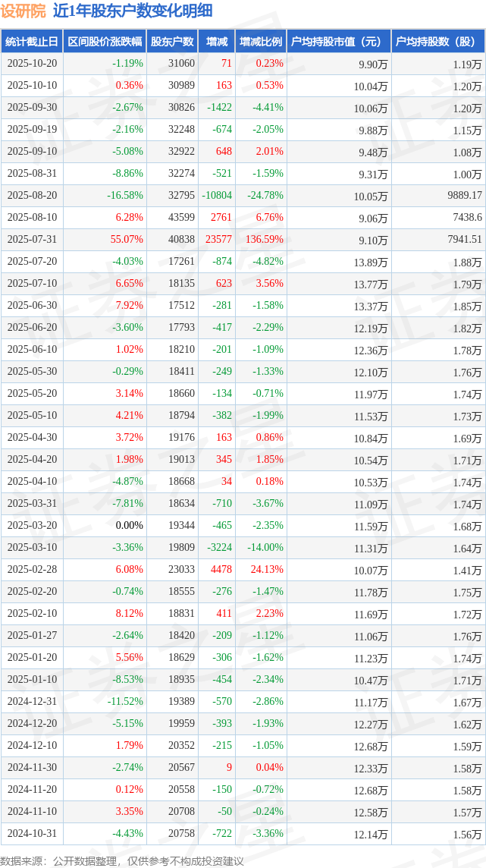Click the 设研院 stock name in title

24,11
